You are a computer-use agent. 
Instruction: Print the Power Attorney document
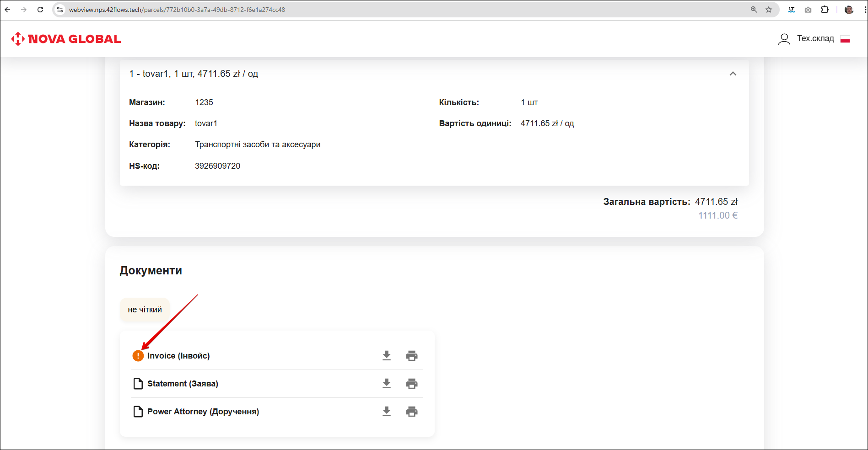click(412, 412)
